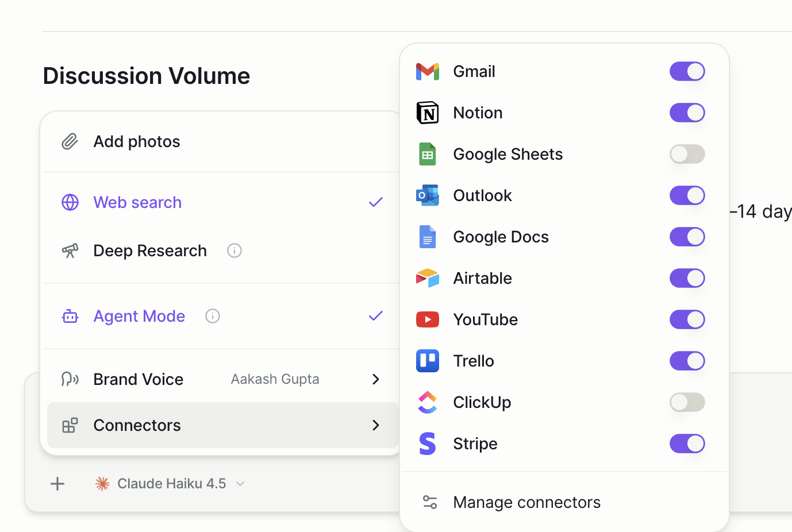Expand the Brand Voice submenu arrow

click(x=375, y=379)
